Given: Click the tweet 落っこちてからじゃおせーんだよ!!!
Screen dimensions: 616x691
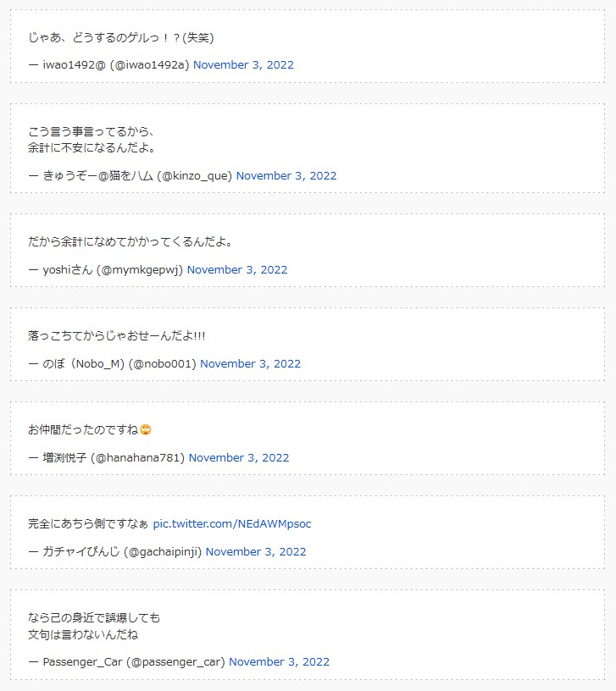Looking at the screenshot, I should click(x=117, y=336).
